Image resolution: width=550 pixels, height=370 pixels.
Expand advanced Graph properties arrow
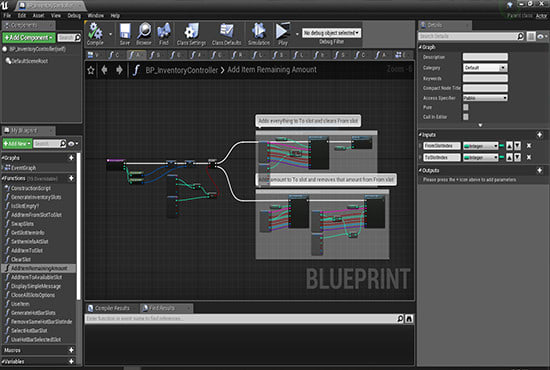[x=480, y=125]
